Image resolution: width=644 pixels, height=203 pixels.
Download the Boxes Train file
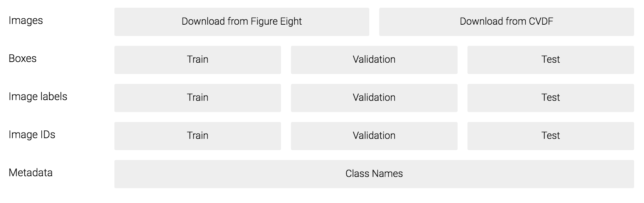click(x=197, y=60)
